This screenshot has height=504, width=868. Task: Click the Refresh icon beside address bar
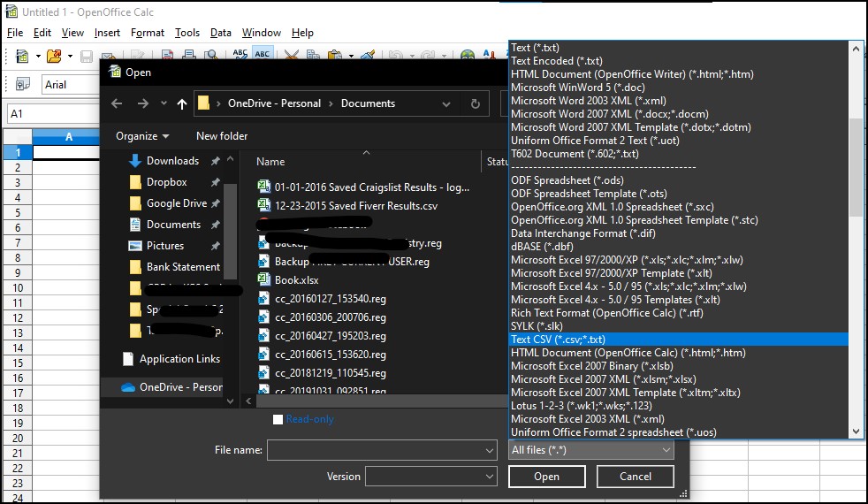475,103
